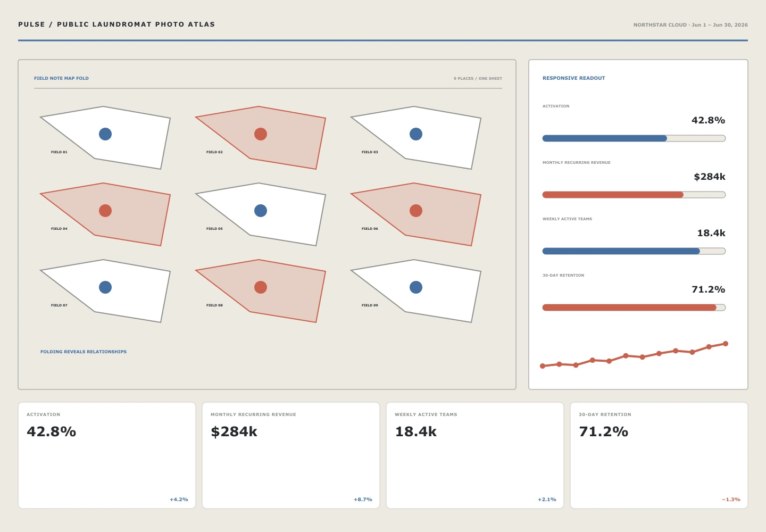Click the "9 Places / One Sheet" caption
The height and width of the screenshot is (532, 766).
click(478, 78)
